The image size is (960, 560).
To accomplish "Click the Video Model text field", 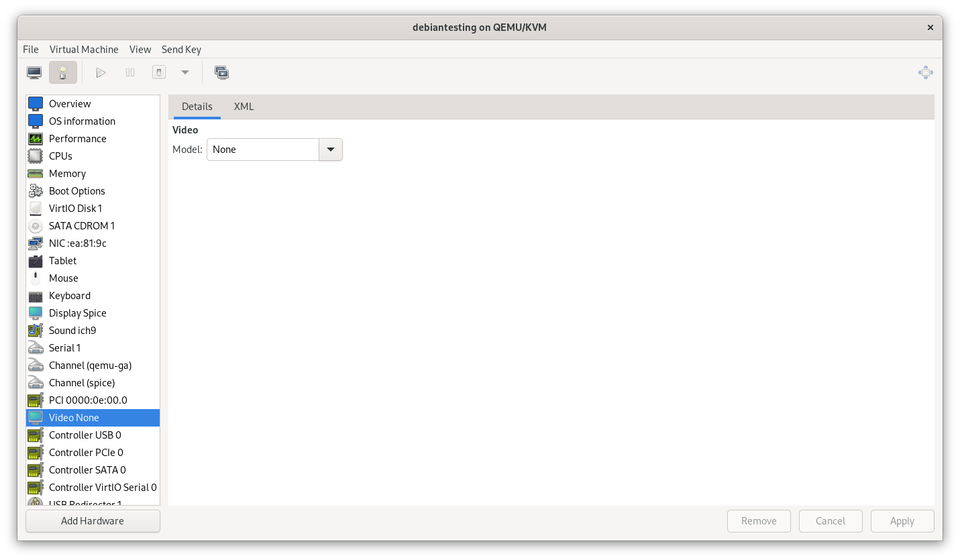I will point(263,150).
